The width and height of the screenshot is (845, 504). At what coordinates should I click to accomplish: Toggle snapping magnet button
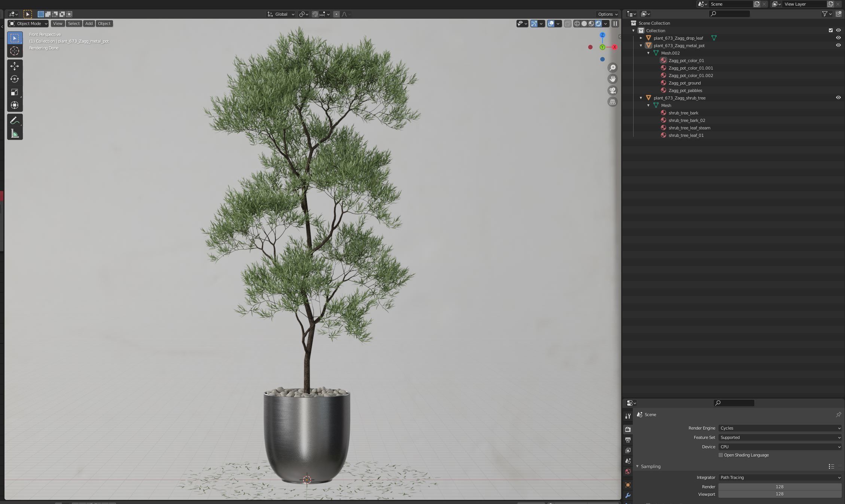coord(315,14)
